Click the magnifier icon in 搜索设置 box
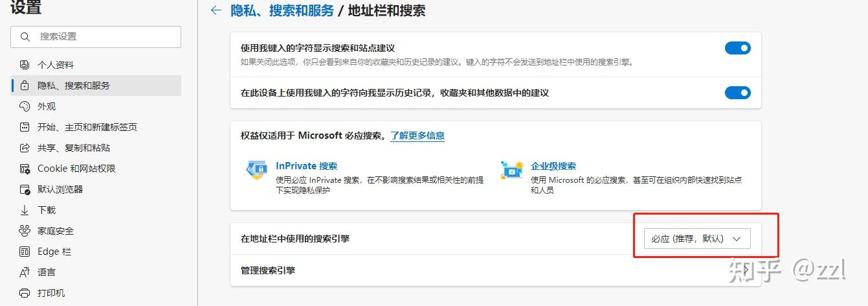 [x=25, y=37]
